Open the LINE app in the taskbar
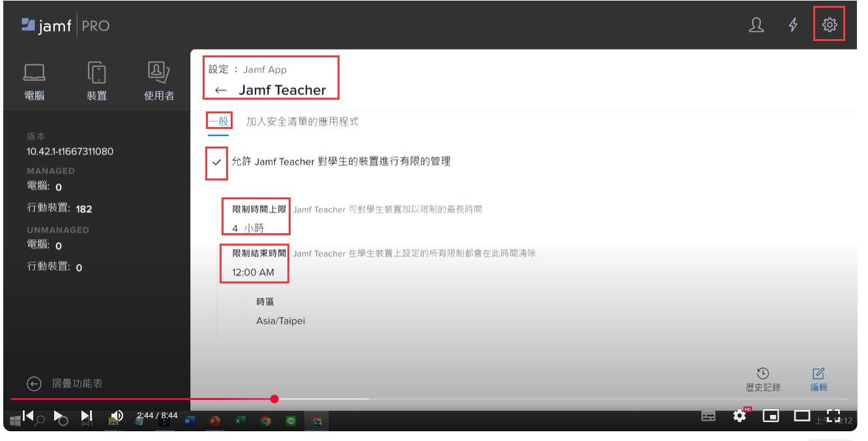 [x=291, y=421]
